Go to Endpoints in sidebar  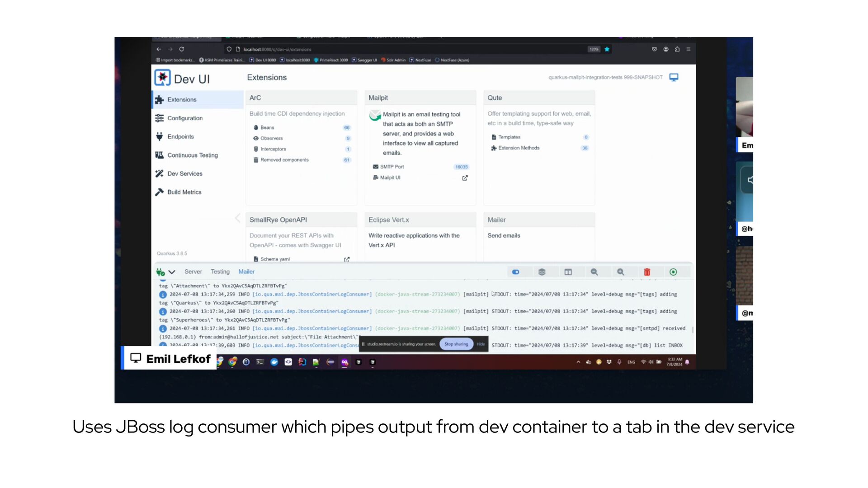pyautogui.click(x=198, y=136)
